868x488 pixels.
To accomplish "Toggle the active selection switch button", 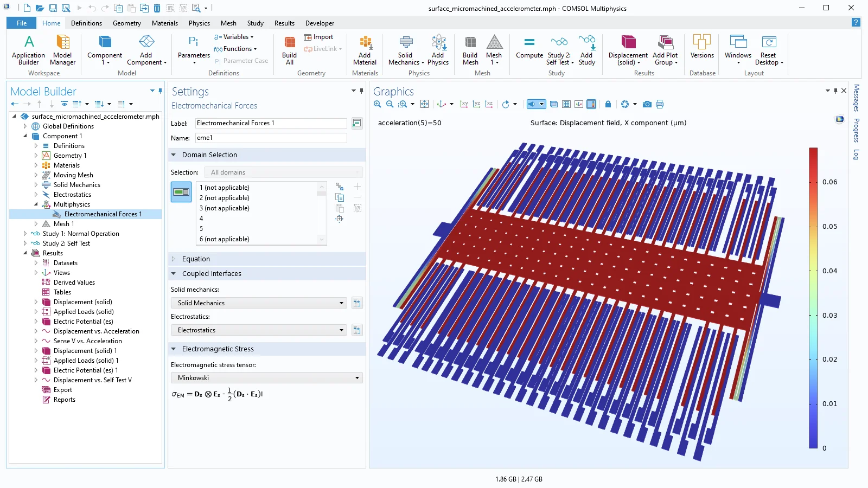I will (181, 192).
